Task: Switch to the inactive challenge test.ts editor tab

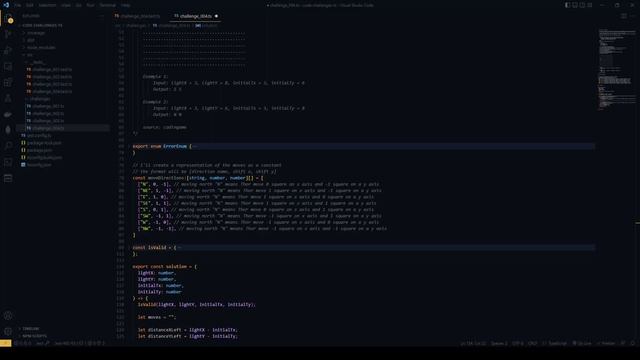Action: pos(140,16)
